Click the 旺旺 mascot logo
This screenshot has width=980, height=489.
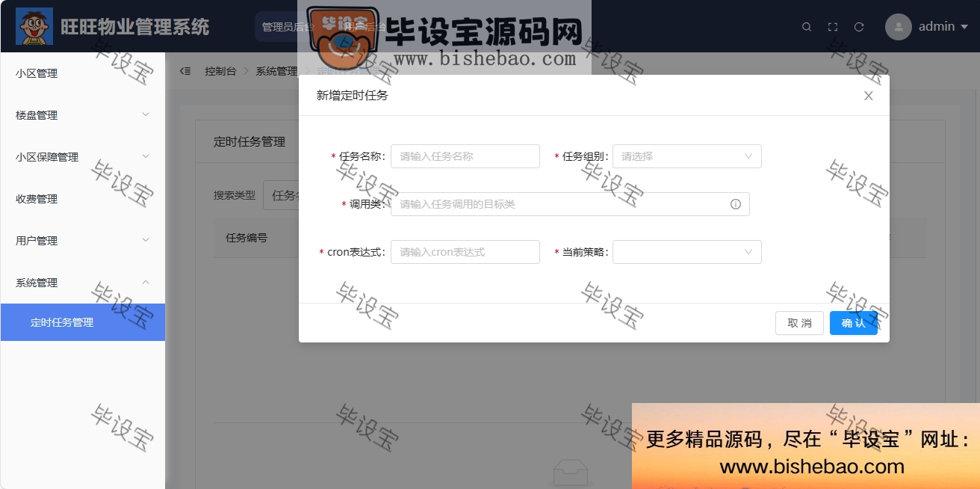34,26
